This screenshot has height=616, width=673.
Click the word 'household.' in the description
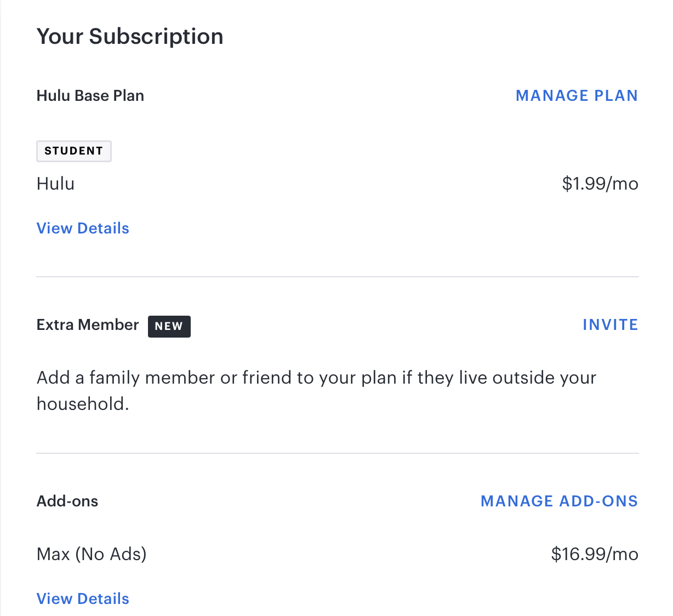[83, 404]
